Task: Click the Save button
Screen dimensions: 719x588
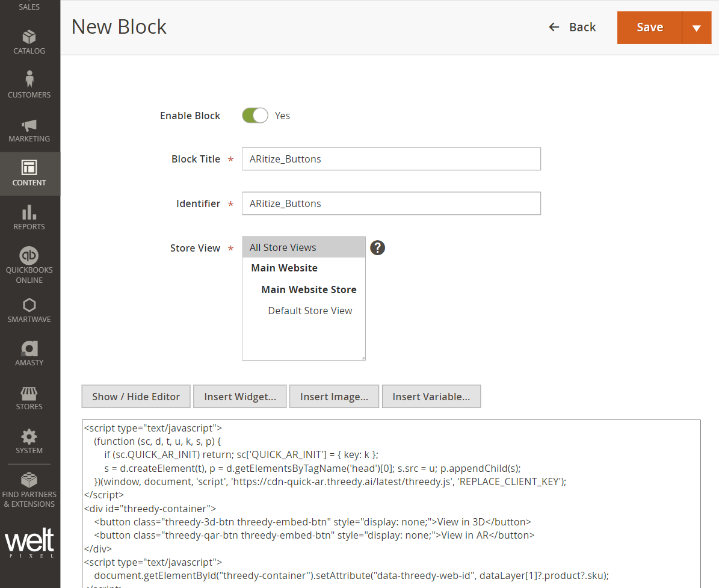Action: pos(650,28)
